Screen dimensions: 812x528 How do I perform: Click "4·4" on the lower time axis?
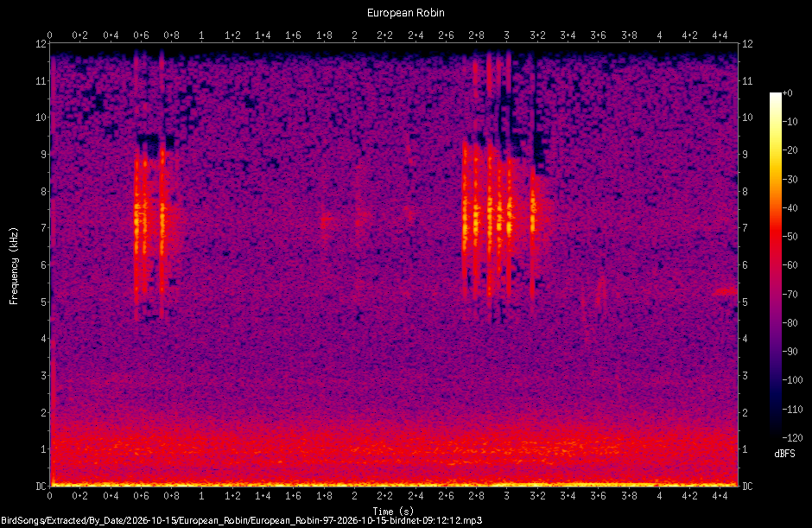click(720, 496)
